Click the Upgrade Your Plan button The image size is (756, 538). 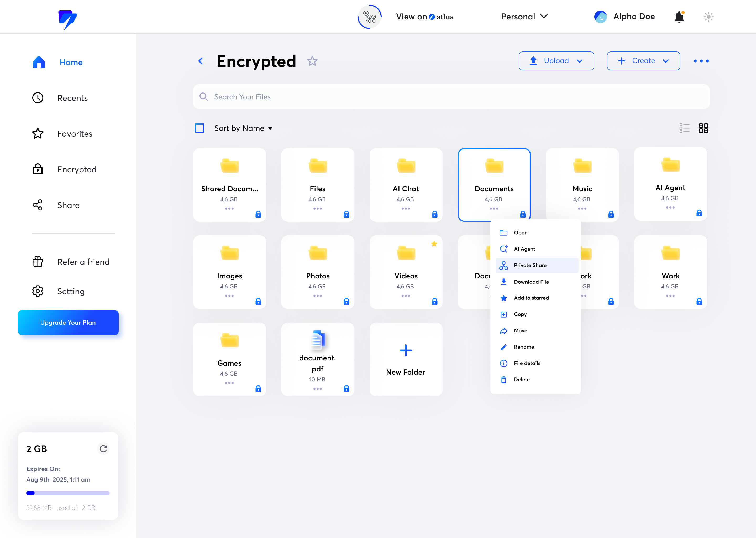[x=68, y=322]
